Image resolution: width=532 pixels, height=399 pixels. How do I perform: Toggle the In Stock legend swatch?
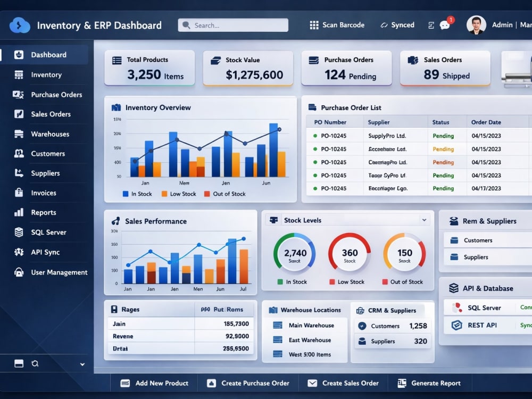pyautogui.click(x=126, y=194)
